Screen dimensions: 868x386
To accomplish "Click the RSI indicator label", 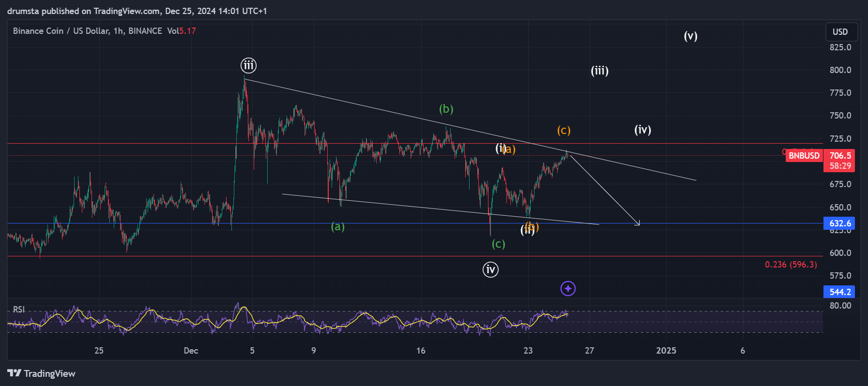I will pyautogui.click(x=18, y=310).
